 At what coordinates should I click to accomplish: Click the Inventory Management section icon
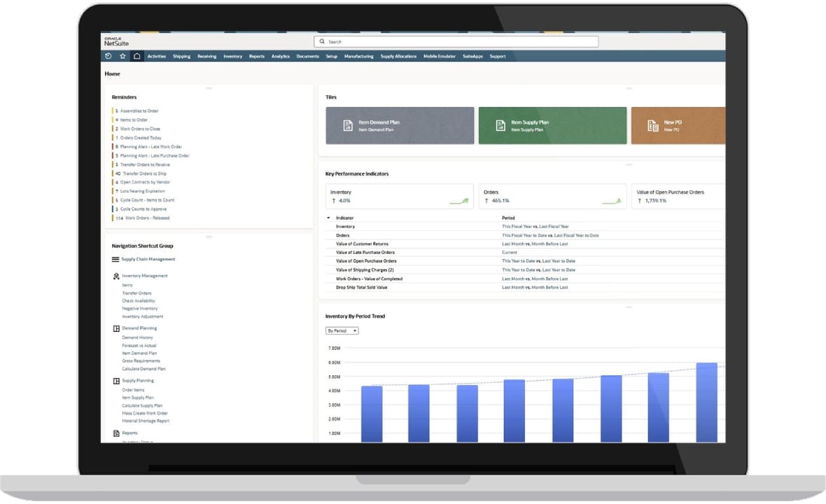pos(116,276)
